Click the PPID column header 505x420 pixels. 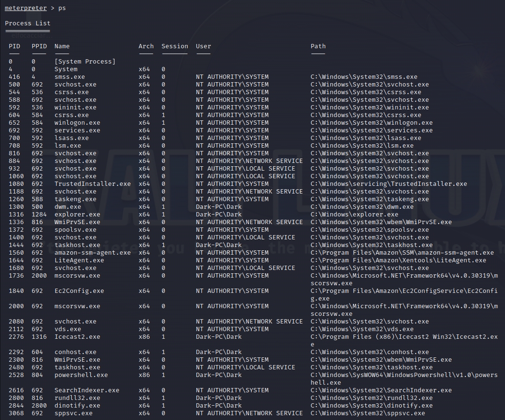[x=39, y=46]
